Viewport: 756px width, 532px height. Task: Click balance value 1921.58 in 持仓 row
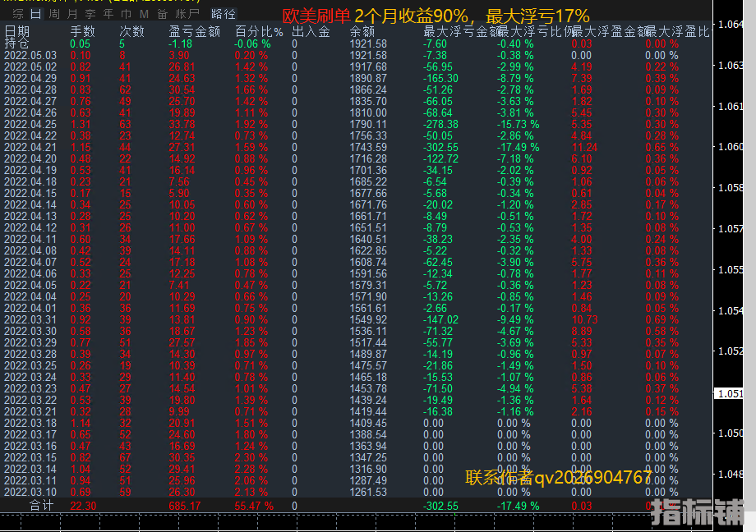[x=368, y=44]
